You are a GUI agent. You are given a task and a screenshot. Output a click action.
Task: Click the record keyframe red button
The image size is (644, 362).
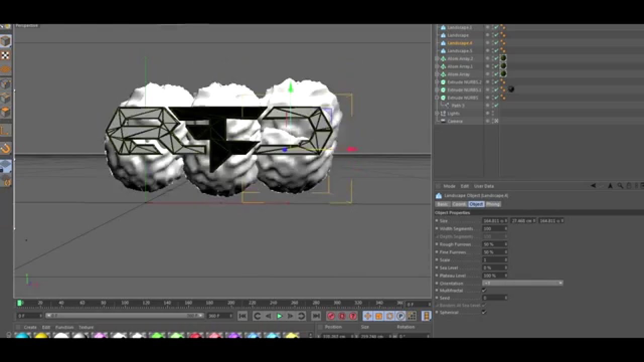pos(331,316)
